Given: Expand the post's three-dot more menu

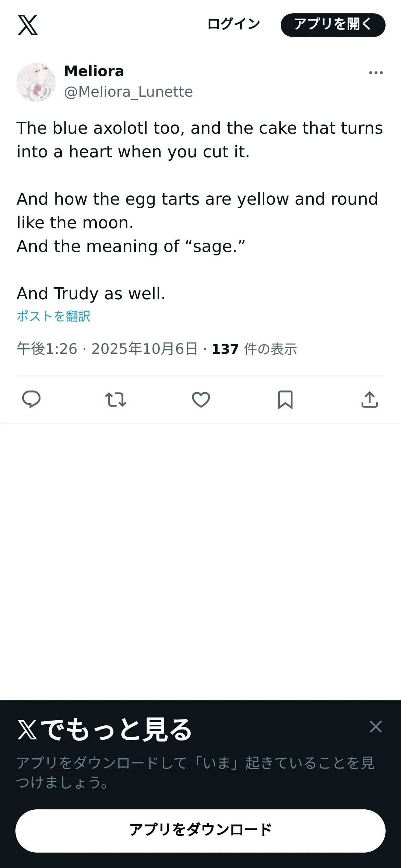Looking at the screenshot, I should 376,73.
